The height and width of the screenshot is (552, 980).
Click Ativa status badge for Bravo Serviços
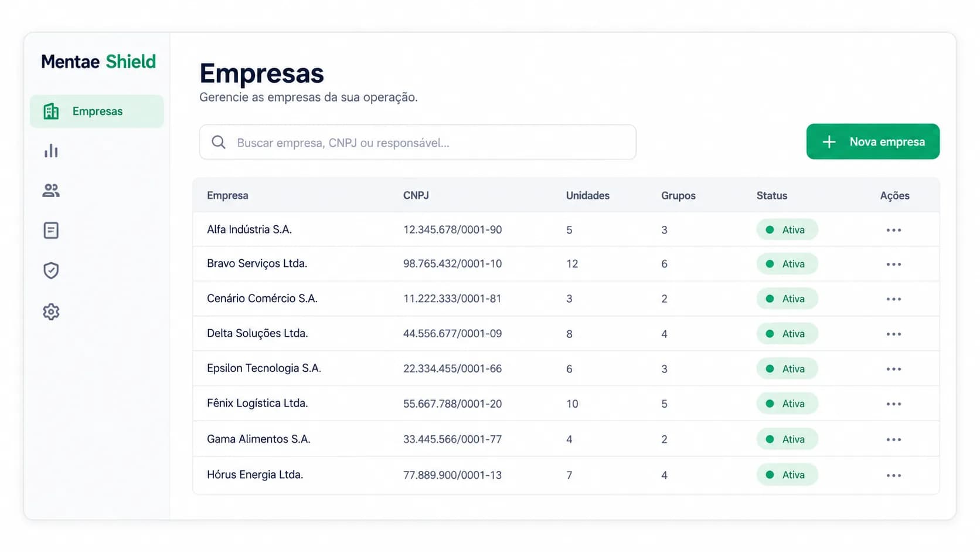point(787,264)
